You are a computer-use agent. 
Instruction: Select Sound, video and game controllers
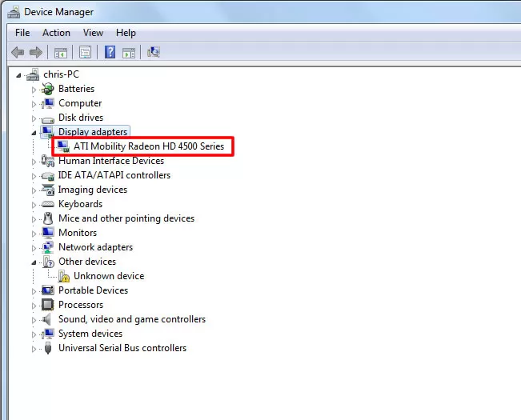[x=132, y=319]
